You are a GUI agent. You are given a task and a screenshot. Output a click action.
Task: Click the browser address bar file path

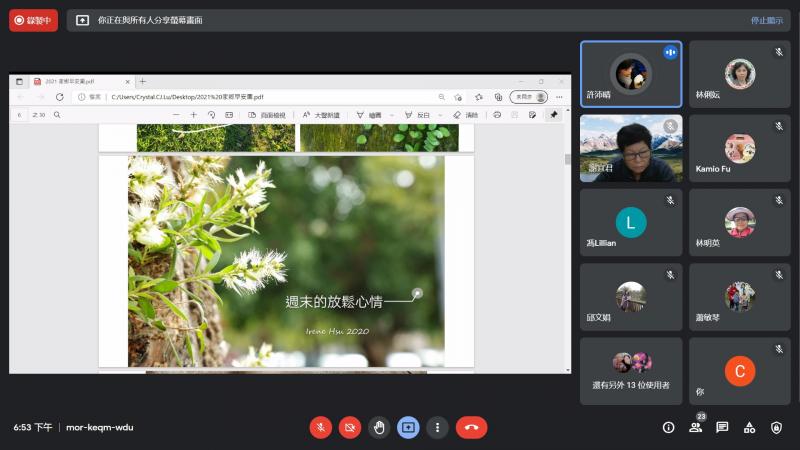pos(190,97)
